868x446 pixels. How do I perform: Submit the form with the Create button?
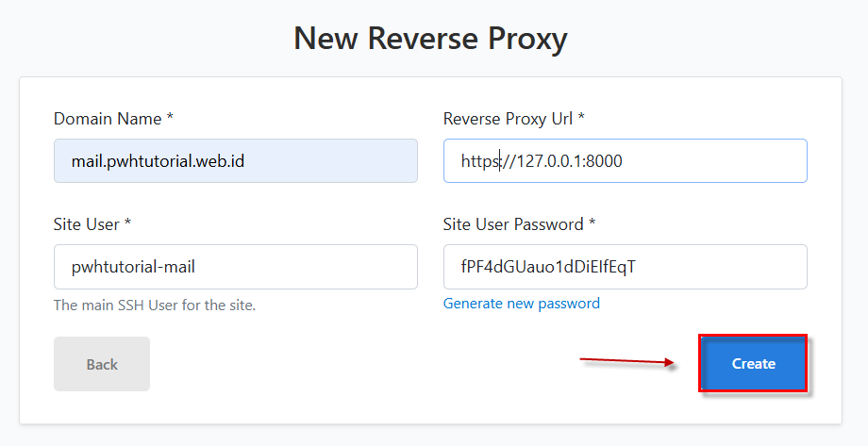point(753,364)
